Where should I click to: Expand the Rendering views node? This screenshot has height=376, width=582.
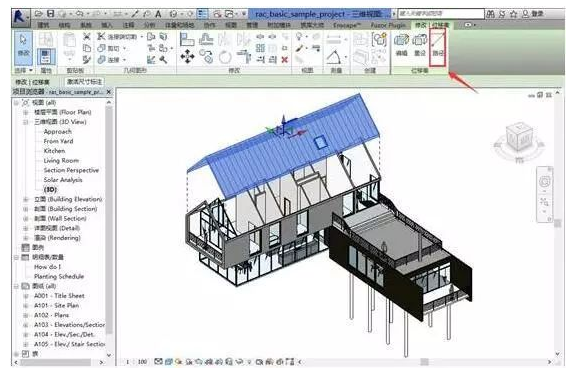coord(26,238)
